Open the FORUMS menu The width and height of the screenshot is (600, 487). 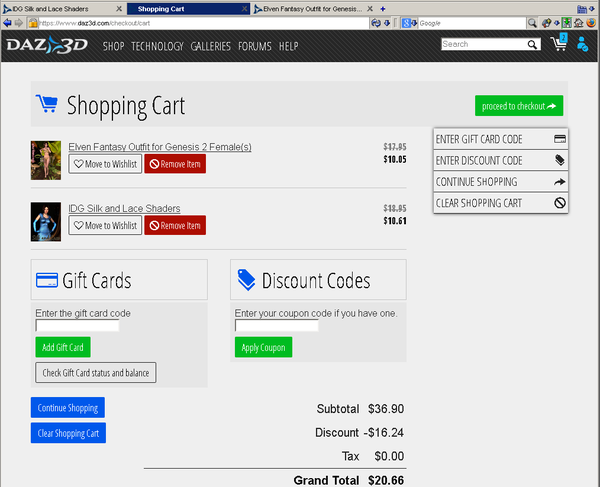click(x=254, y=46)
